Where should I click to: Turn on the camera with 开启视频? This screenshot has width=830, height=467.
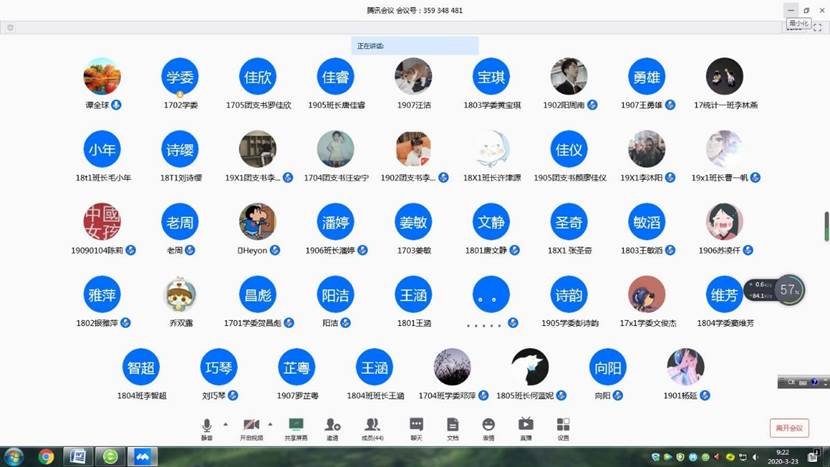[251, 426]
